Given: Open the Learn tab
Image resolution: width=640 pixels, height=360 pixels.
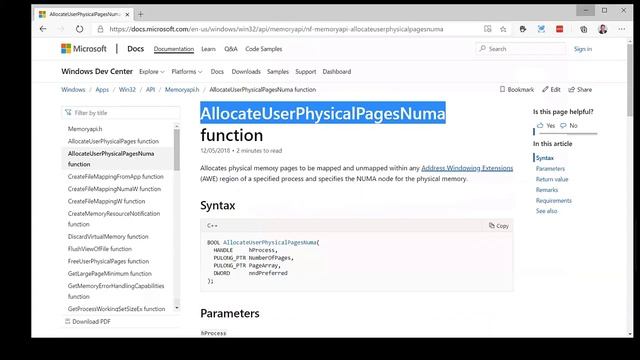Looking at the screenshot, I should [x=208, y=49].
